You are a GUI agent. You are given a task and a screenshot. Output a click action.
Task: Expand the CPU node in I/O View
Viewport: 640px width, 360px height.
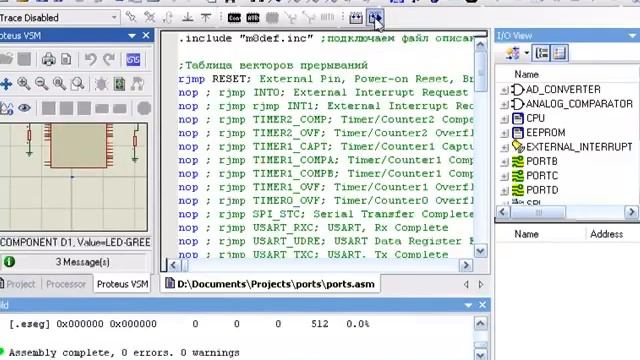point(504,119)
